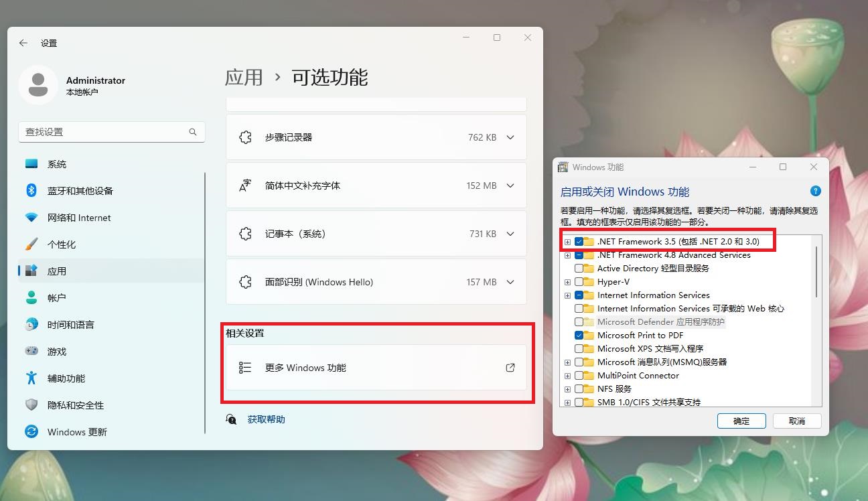Confirm with the 确定 button
Image resolution: width=868 pixels, height=501 pixels.
click(x=741, y=421)
